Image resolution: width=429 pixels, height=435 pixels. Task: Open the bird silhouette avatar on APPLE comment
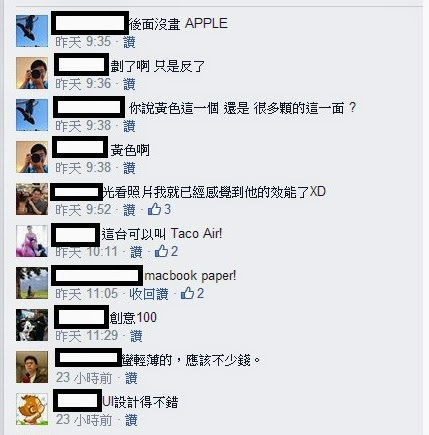coord(32,31)
